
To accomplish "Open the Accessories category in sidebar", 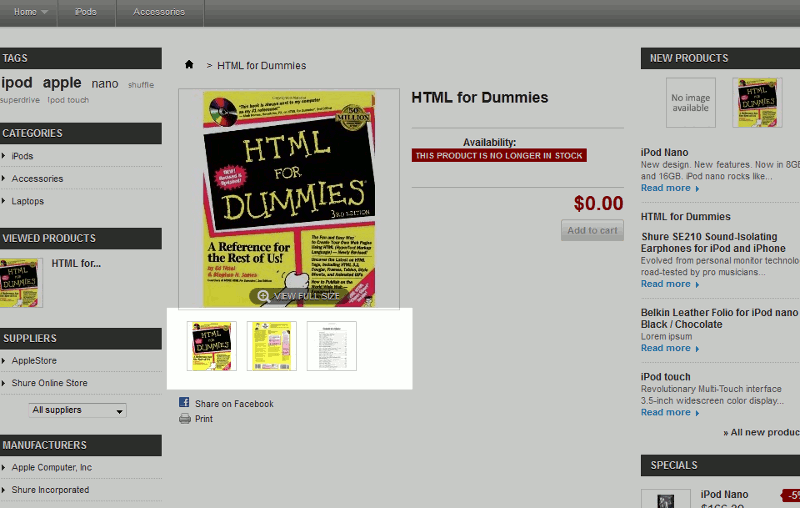I will 37,179.
